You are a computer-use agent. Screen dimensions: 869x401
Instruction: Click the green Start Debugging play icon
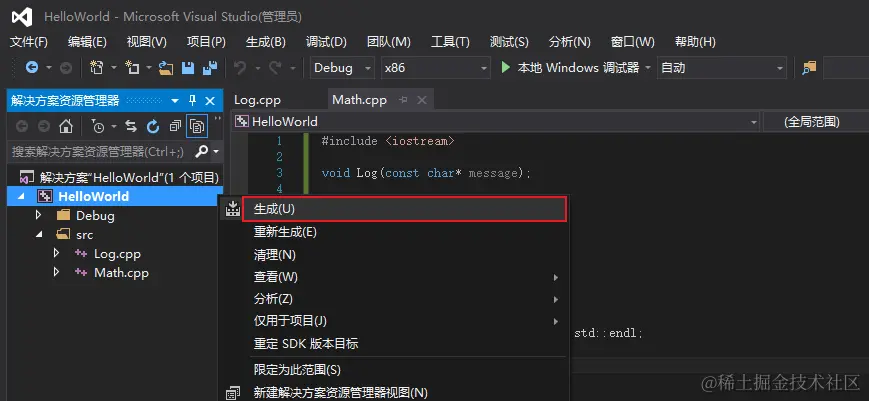(x=505, y=68)
